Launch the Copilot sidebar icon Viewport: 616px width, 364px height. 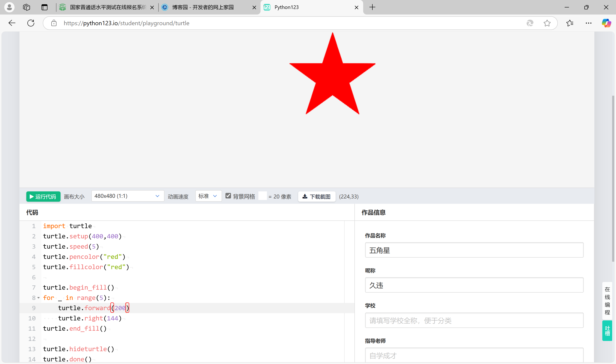606,23
